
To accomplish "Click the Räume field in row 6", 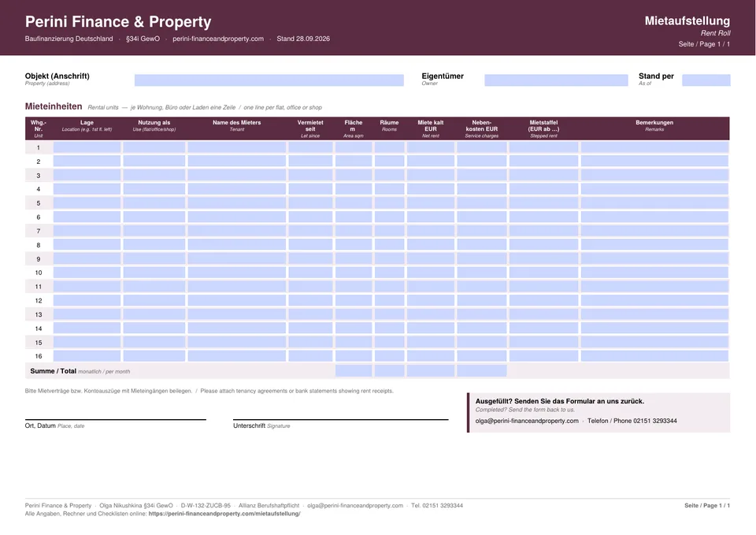I will click(x=389, y=217).
